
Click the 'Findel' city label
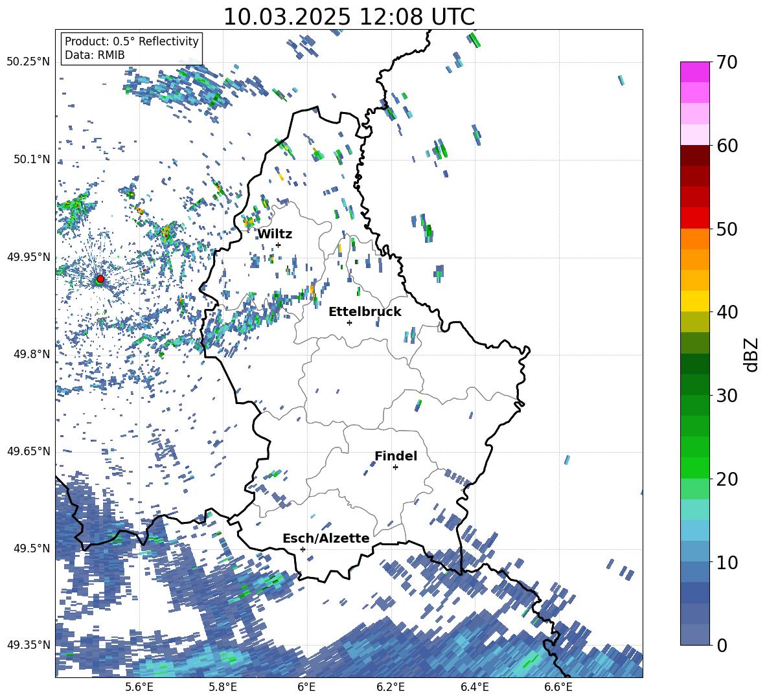(396, 456)
